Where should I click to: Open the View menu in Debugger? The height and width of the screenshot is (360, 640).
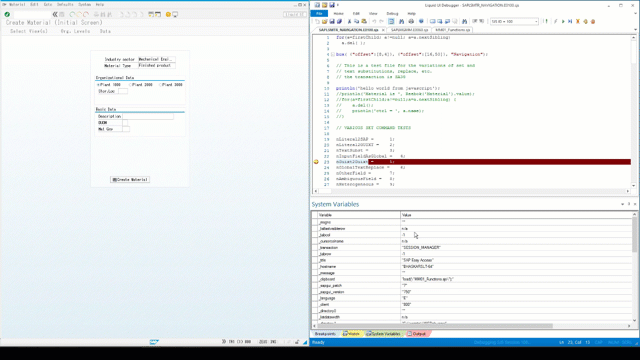tap(373, 13)
